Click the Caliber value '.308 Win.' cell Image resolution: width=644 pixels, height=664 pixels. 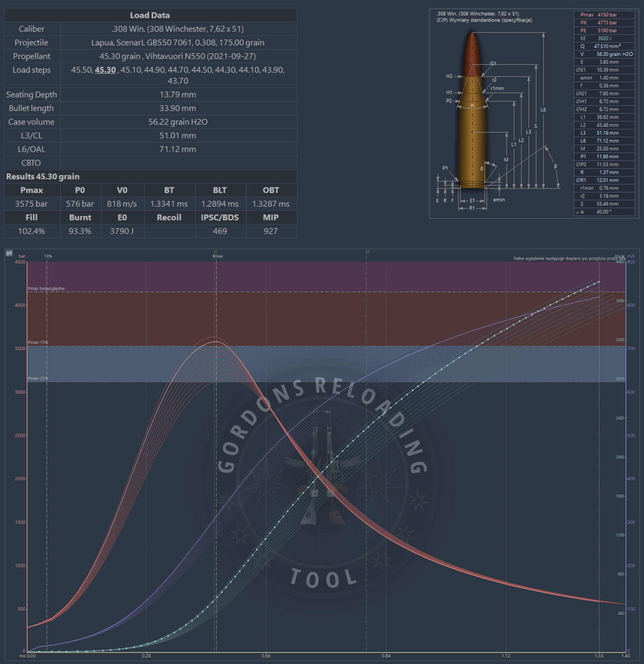(178, 29)
